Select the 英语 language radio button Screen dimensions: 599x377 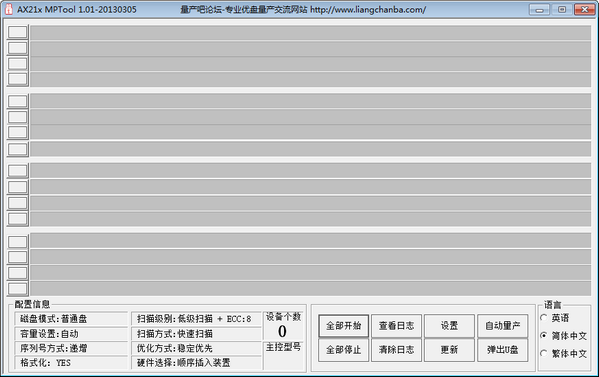click(544, 318)
